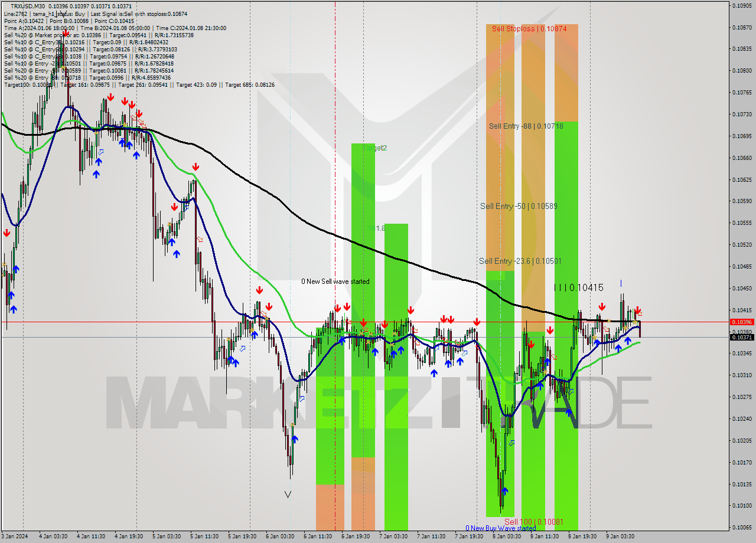Click '7 Jan 11:30' on the time axis

click(x=431, y=537)
